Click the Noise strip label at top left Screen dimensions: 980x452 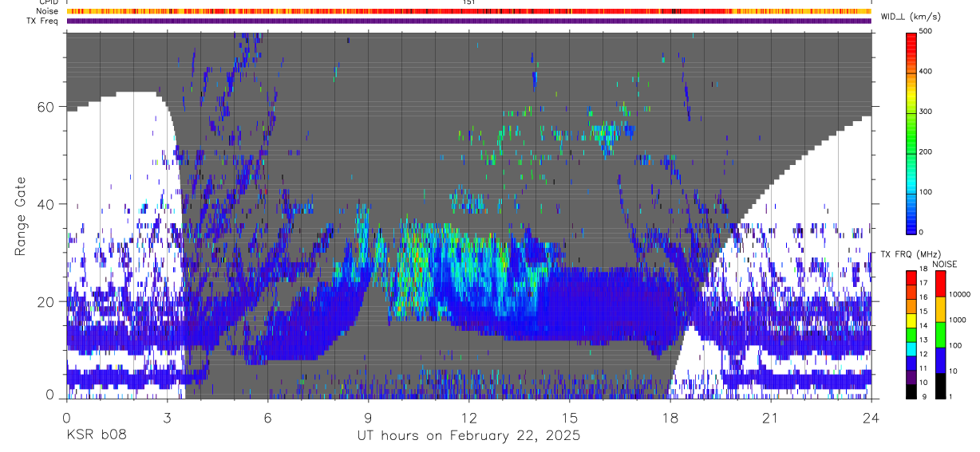pyautogui.click(x=49, y=11)
